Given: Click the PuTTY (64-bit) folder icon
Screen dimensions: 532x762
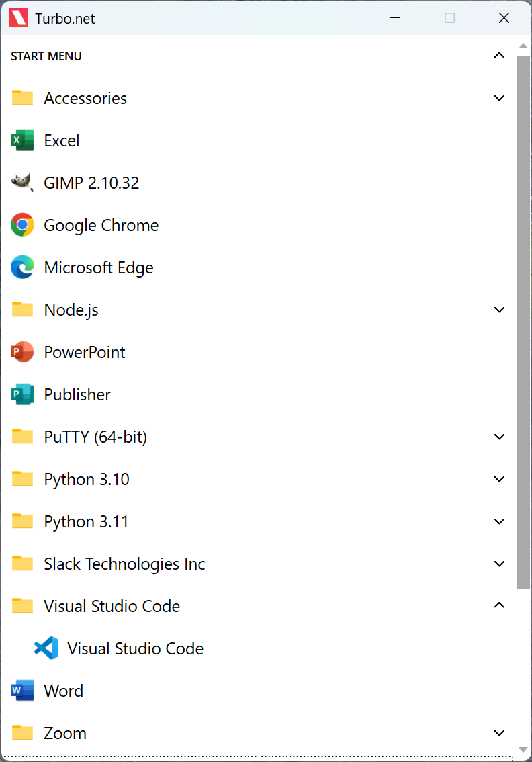Looking at the screenshot, I should tap(22, 436).
